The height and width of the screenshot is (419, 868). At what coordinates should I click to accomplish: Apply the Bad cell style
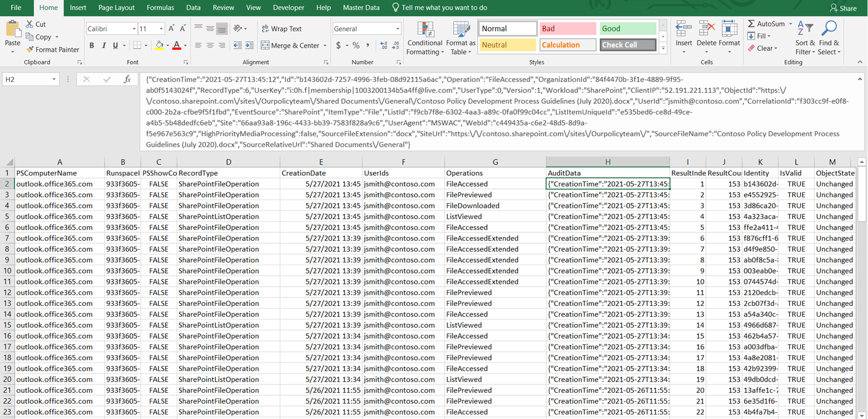[567, 28]
